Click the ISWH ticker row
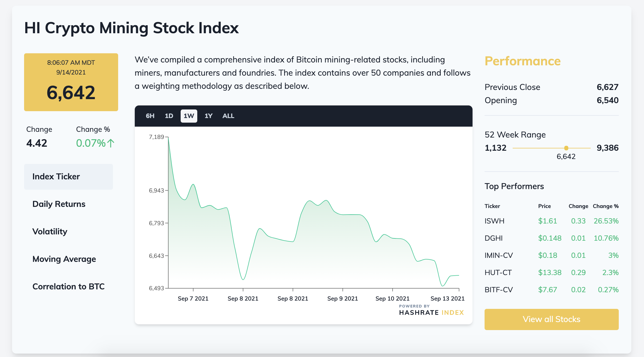This screenshot has width=644, height=357. point(494,221)
